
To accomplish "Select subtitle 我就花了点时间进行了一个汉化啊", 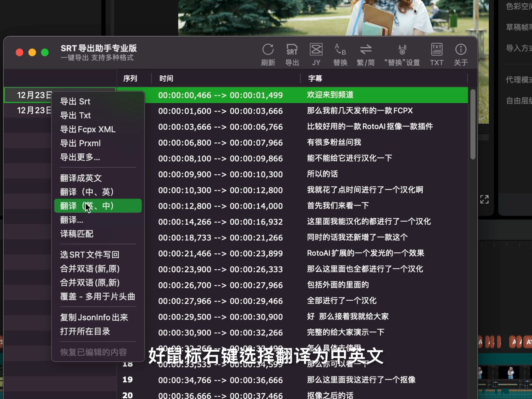I will pyautogui.click(x=365, y=190).
